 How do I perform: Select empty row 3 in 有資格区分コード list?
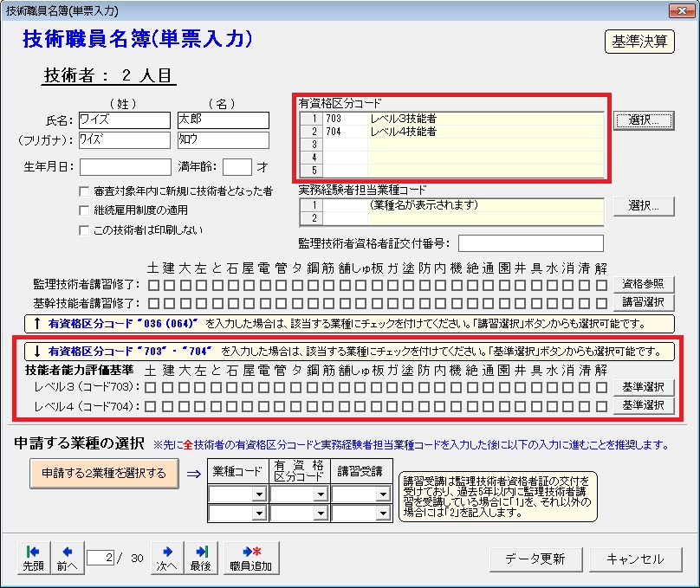[451, 145]
